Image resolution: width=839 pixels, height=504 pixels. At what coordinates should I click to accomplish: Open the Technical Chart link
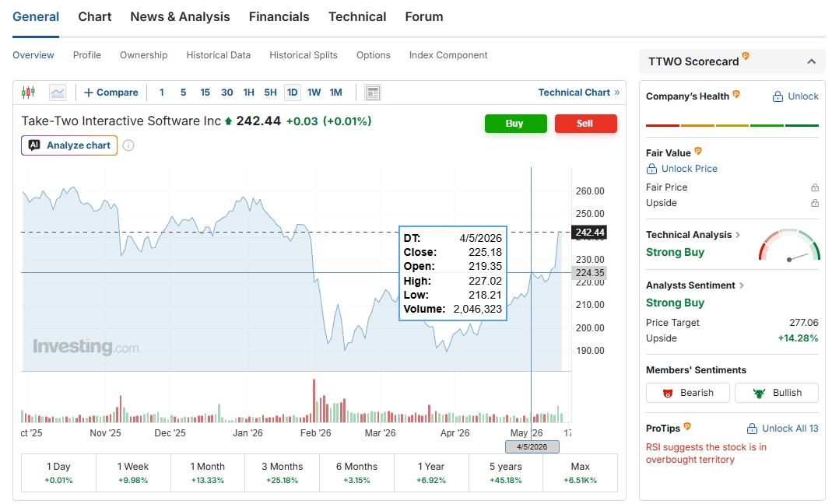click(579, 93)
